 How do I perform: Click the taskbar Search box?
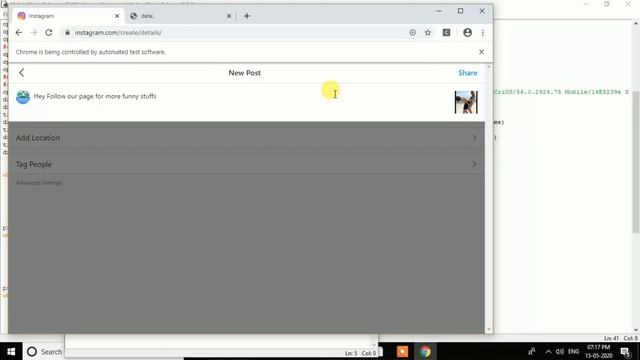[44, 351]
